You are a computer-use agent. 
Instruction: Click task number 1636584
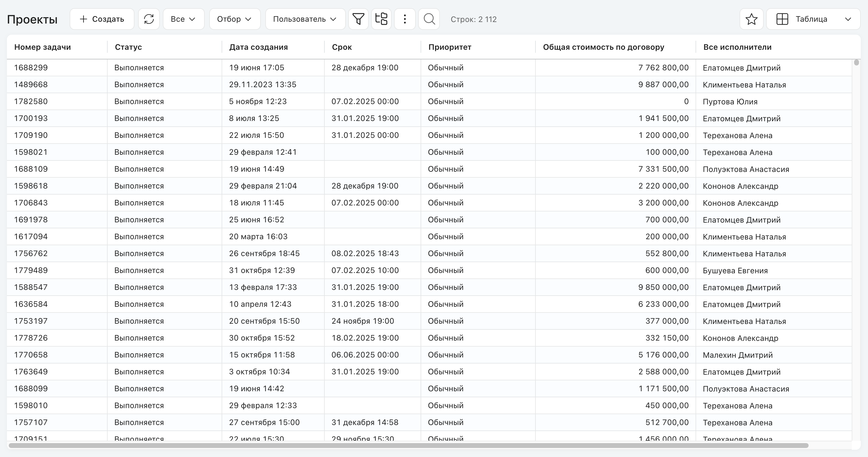[31, 304]
